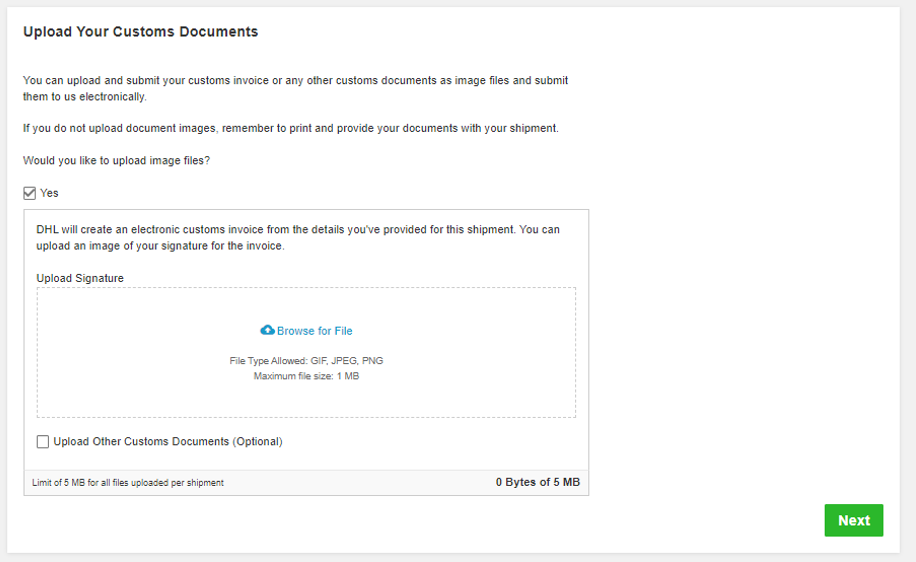Click inside the dashed signature upload area

306,352
